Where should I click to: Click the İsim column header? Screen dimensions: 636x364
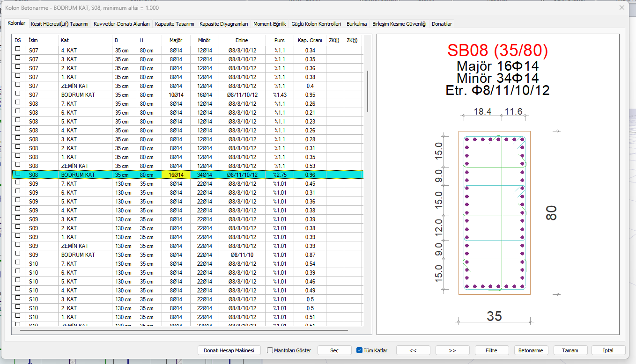[42, 40]
